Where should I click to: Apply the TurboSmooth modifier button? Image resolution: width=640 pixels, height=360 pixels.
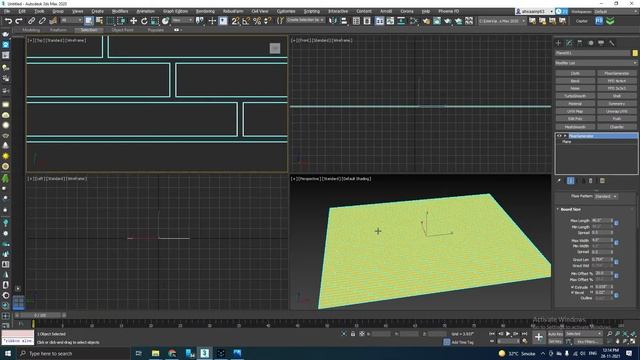point(575,96)
